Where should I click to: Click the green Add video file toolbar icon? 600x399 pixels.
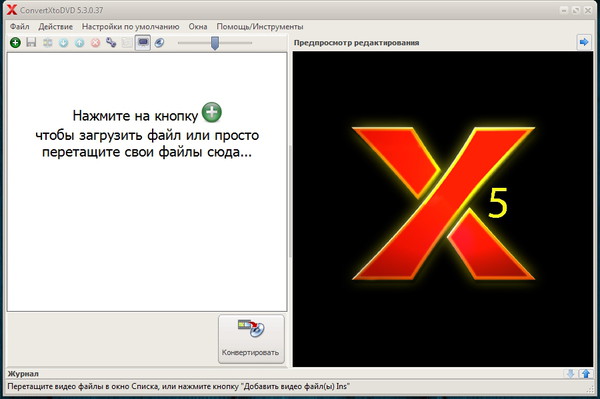(x=15, y=42)
